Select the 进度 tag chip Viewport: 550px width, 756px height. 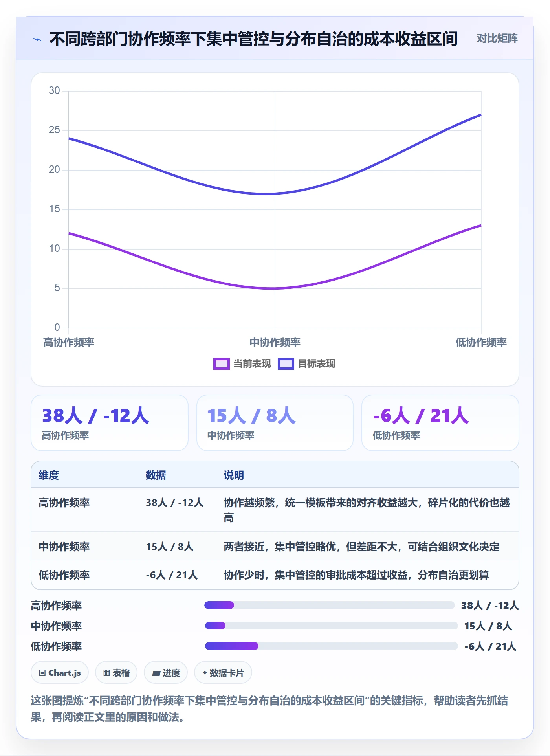tap(166, 673)
